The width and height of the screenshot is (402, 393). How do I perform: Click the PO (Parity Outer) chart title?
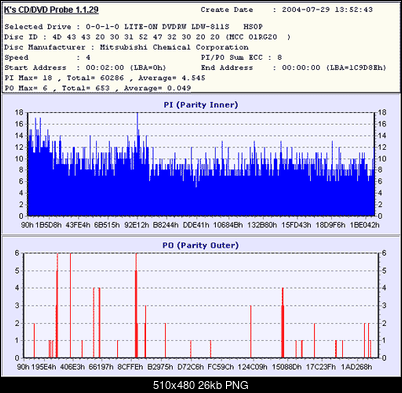200,245
